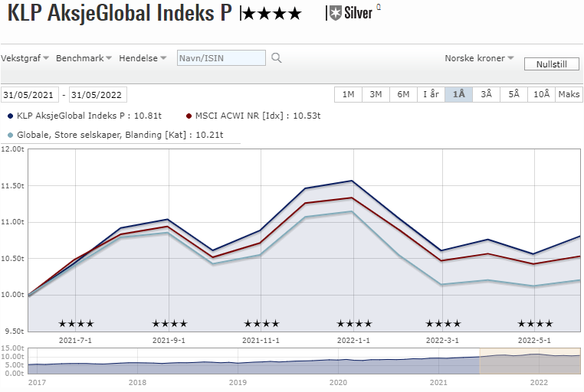The width and height of the screenshot is (584, 392).
Task: Click the star rating above 2022-5-1
Action: [535, 324]
